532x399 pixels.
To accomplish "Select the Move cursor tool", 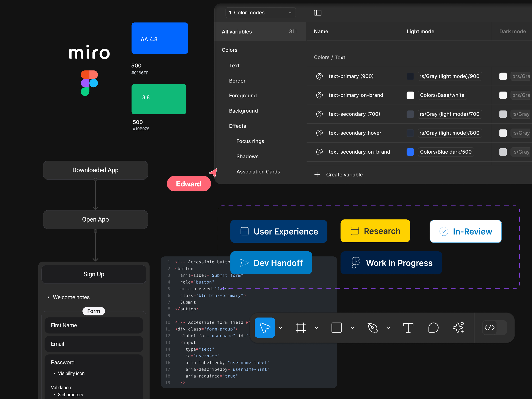I will click(264, 328).
